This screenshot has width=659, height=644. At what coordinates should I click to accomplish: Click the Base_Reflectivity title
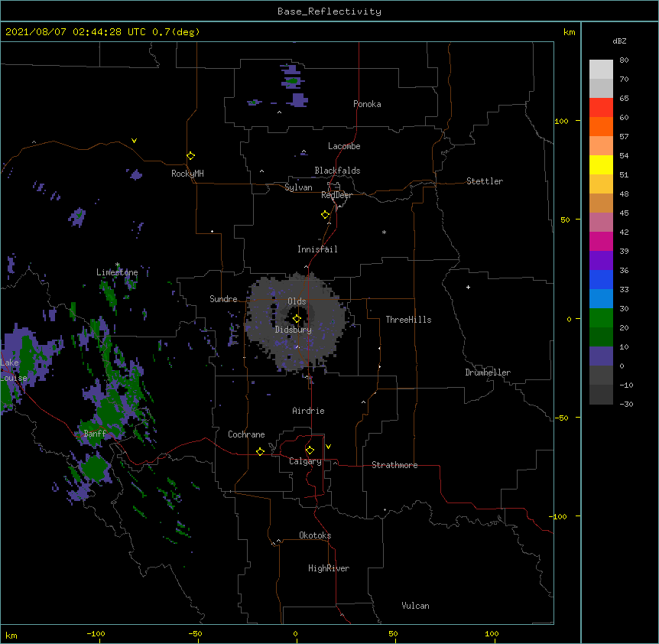click(x=329, y=11)
